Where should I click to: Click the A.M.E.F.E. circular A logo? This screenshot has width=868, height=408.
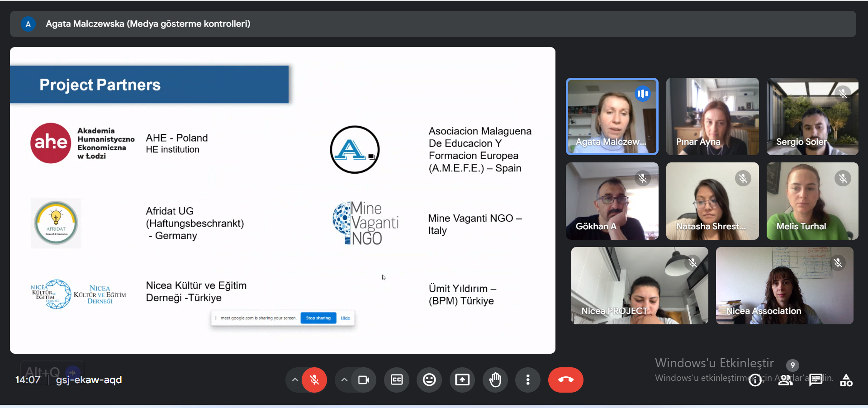355,150
